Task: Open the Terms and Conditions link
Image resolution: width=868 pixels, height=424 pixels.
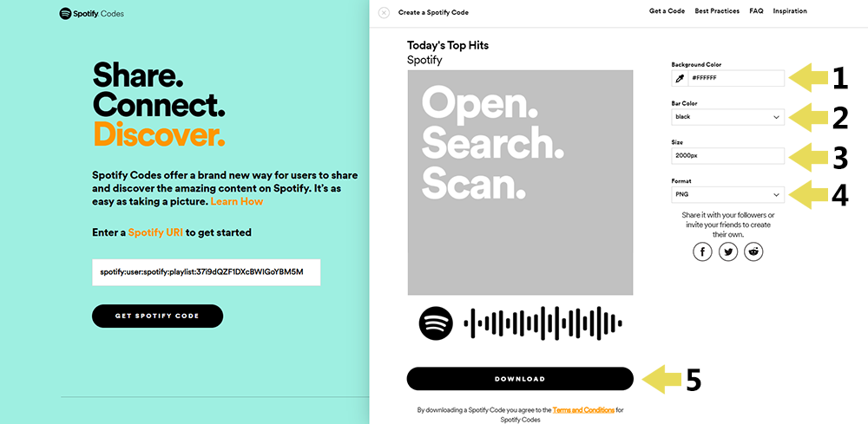Action: 583,410
